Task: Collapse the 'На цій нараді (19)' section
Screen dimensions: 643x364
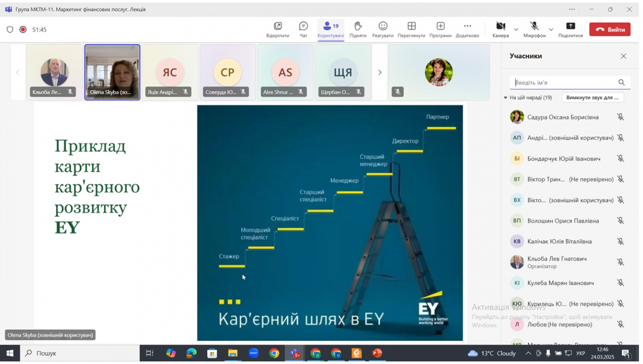Action: coord(506,98)
